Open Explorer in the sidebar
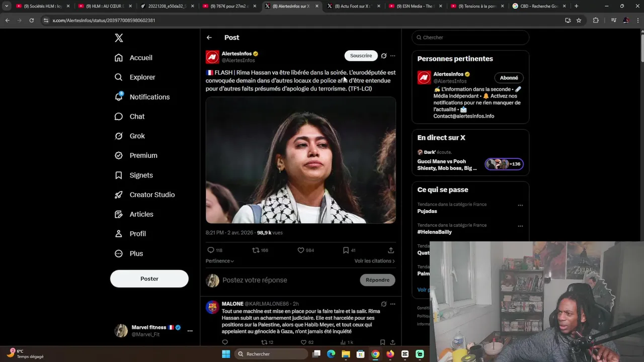The height and width of the screenshot is (362, 644). coord(135,77)
